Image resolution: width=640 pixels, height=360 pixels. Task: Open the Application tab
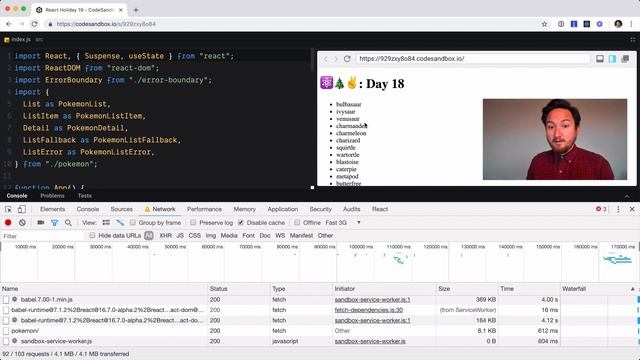coord(282,209)
